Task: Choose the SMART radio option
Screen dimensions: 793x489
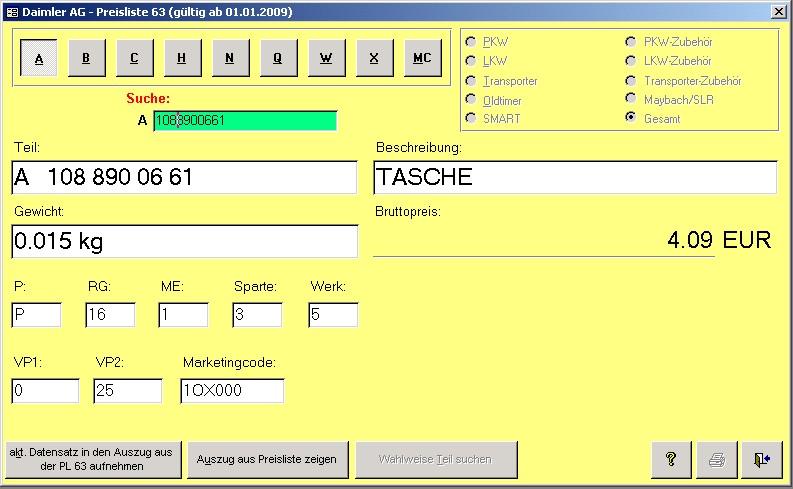Action: 471,118
